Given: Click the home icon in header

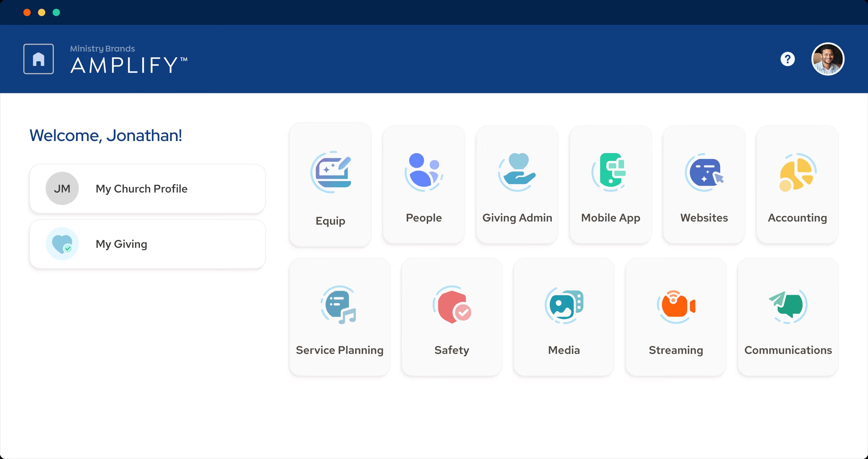Looking at the screenshot, I should click(x=38, y=59).
